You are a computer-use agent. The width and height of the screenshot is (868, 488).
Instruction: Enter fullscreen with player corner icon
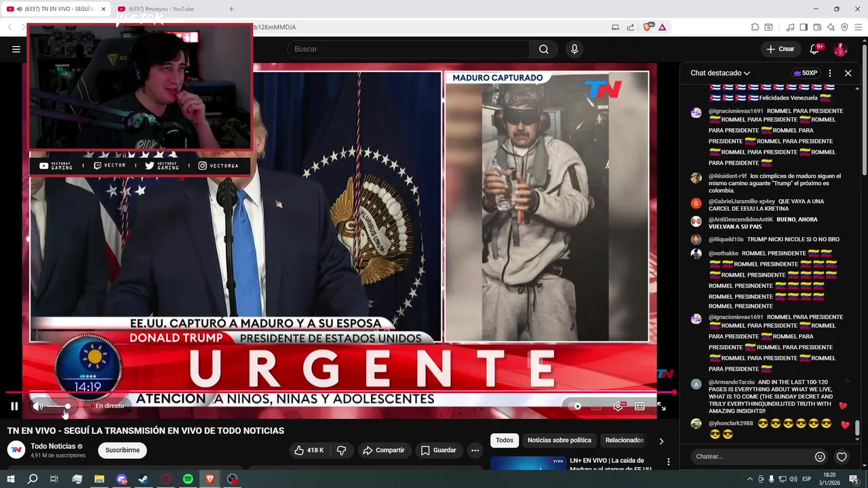(x=661, y=406)
